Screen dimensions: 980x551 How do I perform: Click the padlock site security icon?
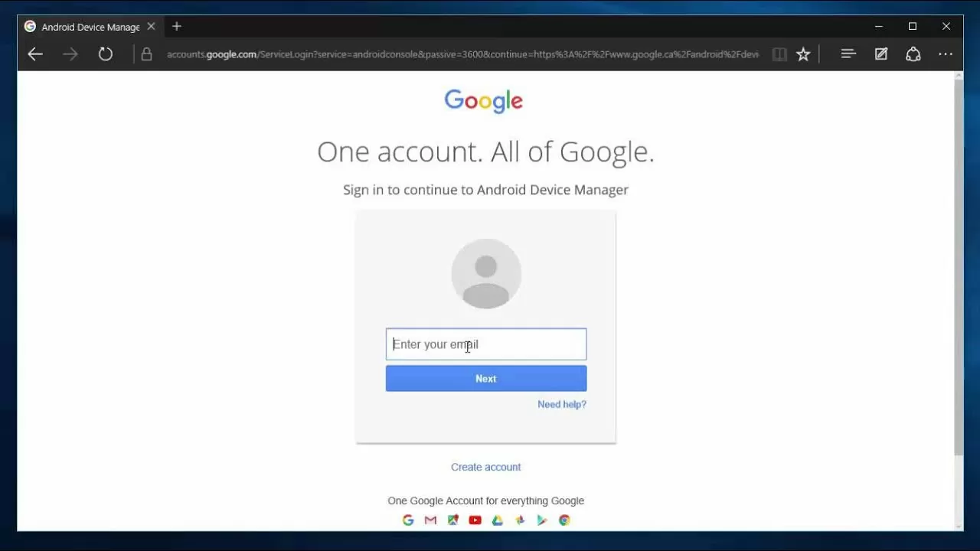[x=146, y=54]
